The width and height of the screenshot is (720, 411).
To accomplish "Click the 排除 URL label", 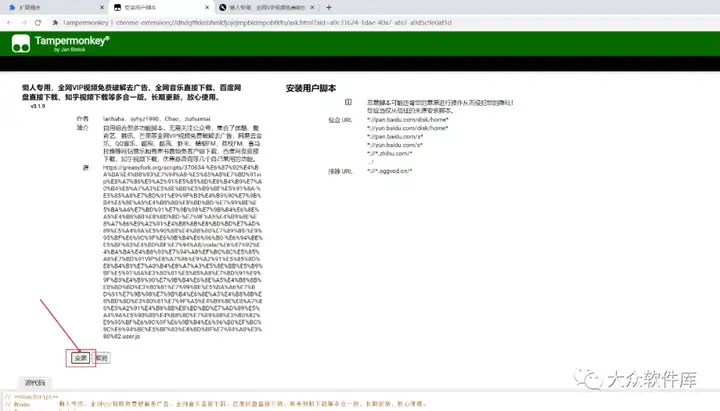I will click(x=340, y=171).
